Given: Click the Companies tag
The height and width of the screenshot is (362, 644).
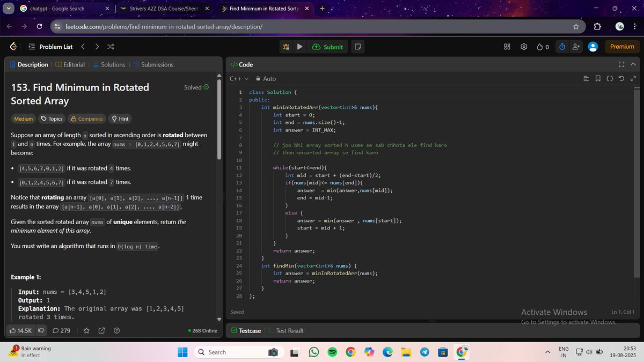Looking at the screenshot, I should click(86, 119).
